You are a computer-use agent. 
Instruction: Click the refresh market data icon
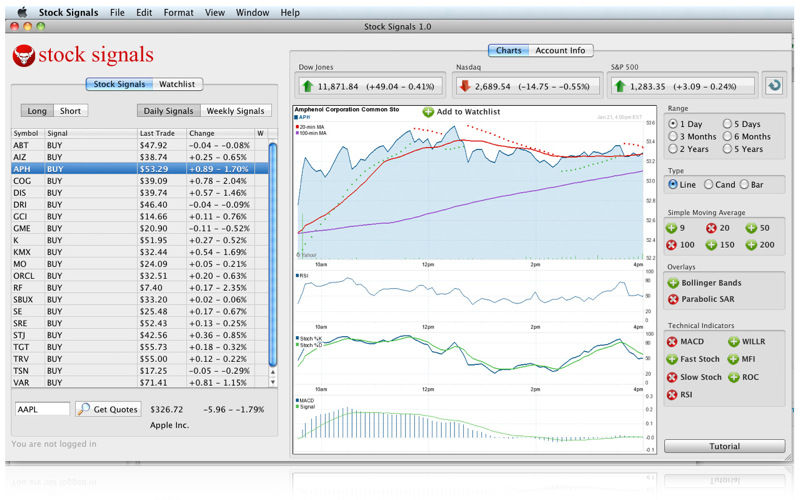(x=774, y=85)
